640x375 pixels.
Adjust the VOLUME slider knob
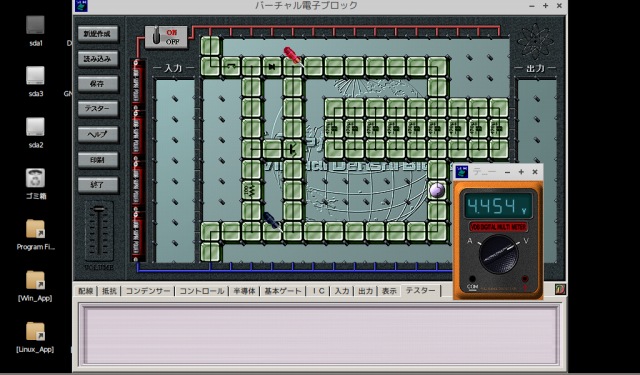pyautogui.click(x=99, y=209)
